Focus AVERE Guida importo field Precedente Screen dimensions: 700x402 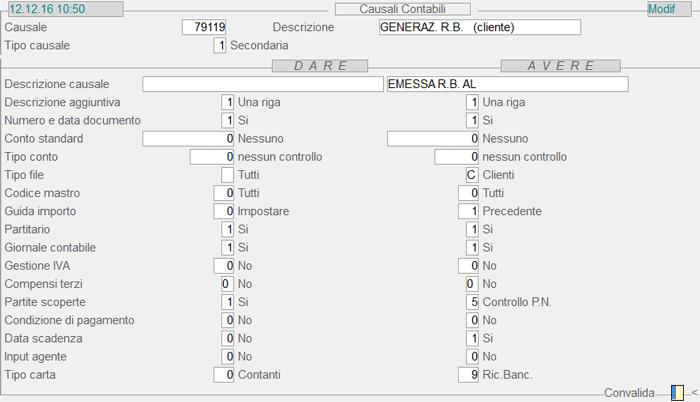[x=468, y=211]
